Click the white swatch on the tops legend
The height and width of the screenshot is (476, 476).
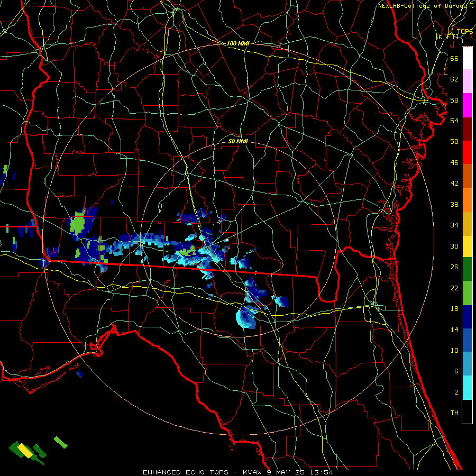coord(467,58)
